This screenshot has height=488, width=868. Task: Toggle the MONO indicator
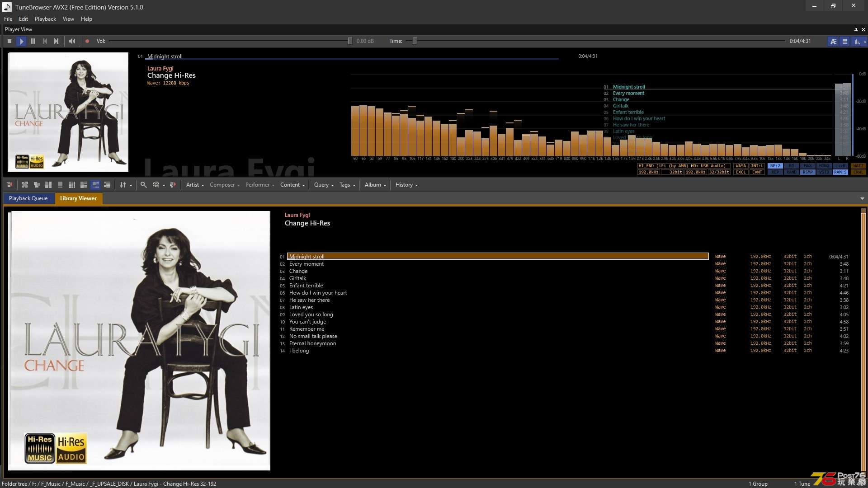824,166
